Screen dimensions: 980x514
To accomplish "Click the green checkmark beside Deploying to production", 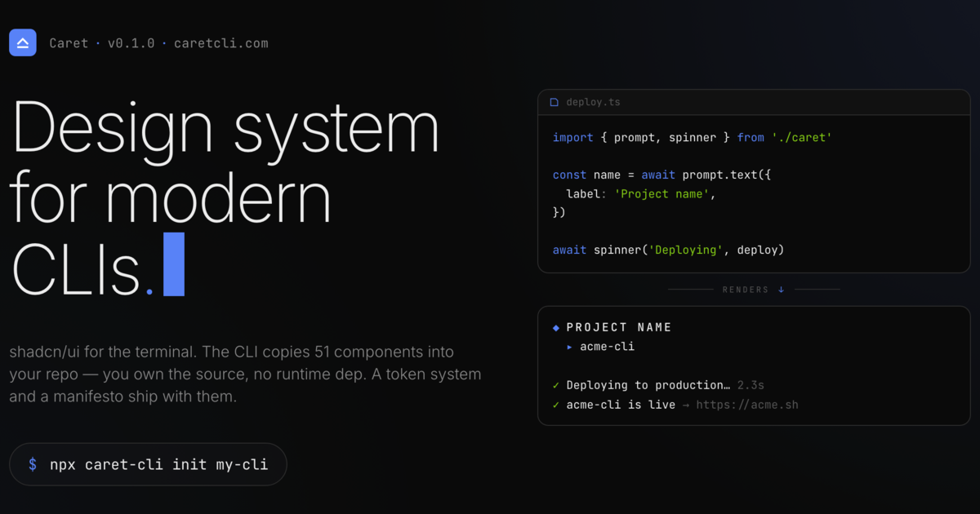I will click(556, 385).
